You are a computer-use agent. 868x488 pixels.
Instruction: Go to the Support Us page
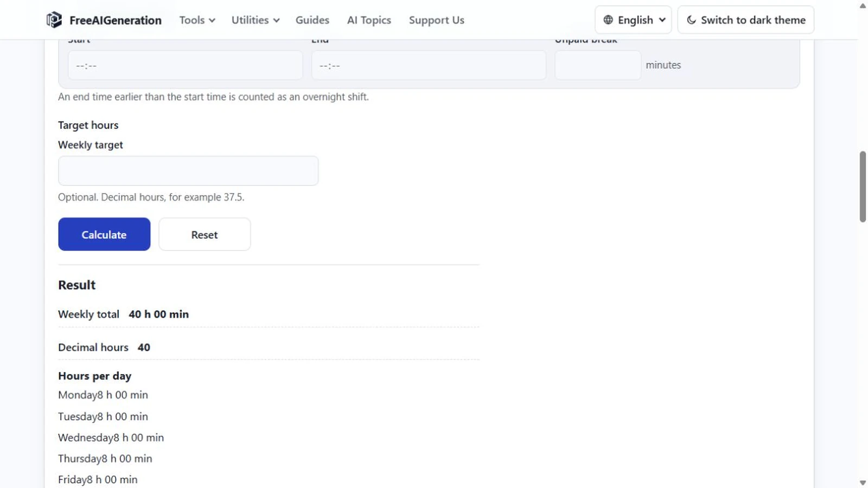[x=436, y=20]
